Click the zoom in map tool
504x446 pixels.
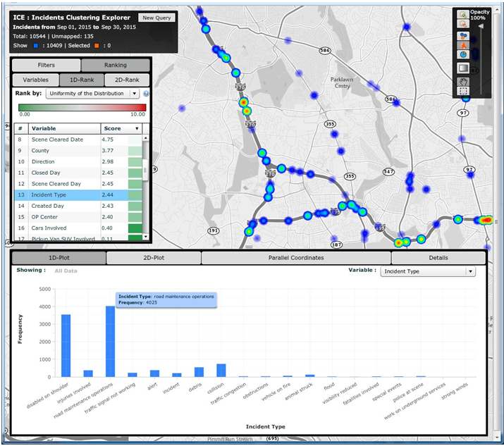[463, 14]
